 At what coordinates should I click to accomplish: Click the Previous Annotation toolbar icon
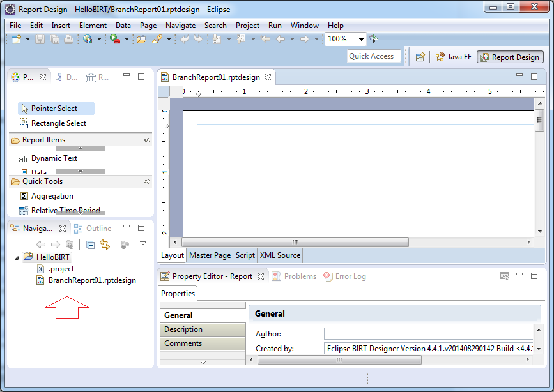click(242, 39)
